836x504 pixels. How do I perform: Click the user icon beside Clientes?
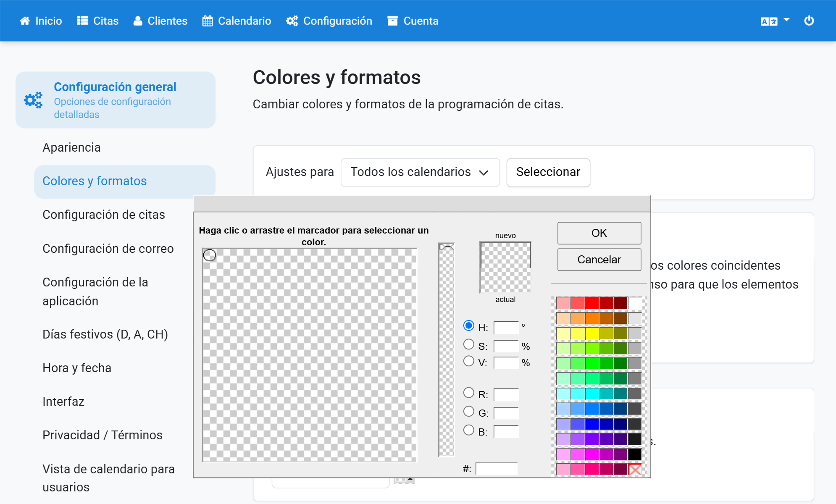138,21
